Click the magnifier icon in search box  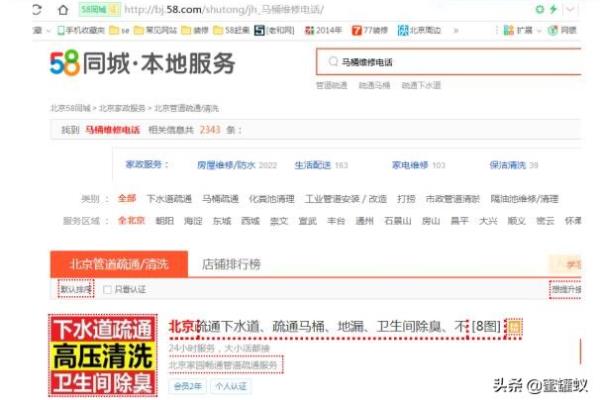pyautogui.click(x=333, y=61)
